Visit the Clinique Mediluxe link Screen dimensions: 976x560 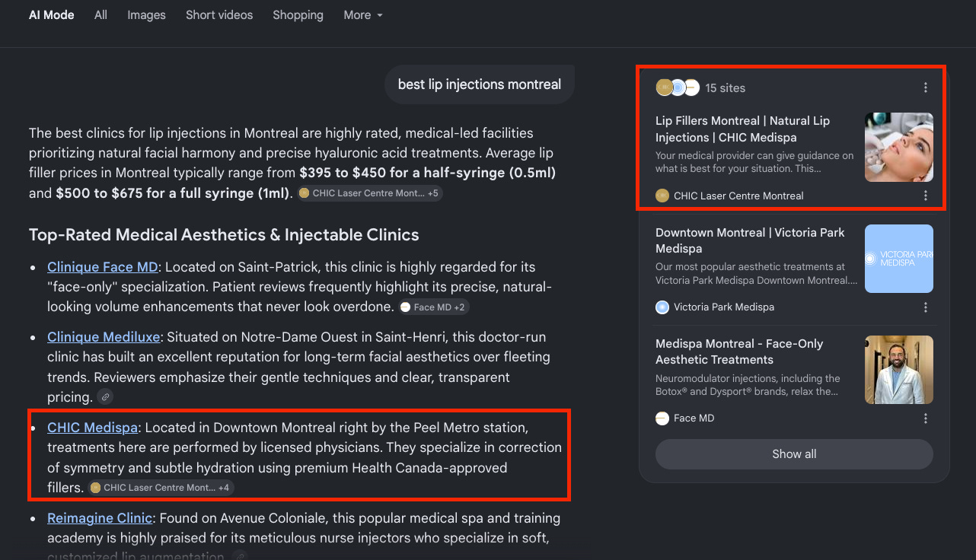(104, 337)
